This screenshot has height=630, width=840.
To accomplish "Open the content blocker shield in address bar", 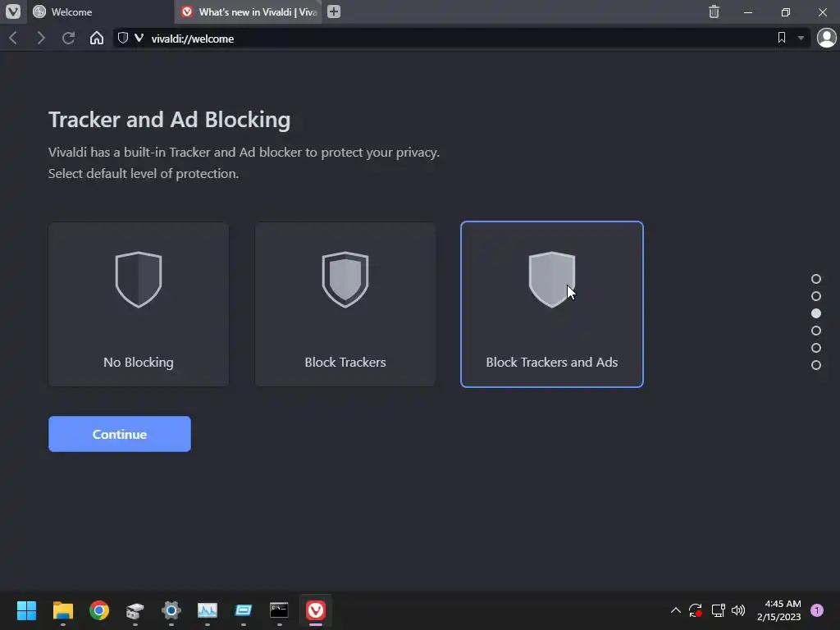I will (x=123, y=38).
